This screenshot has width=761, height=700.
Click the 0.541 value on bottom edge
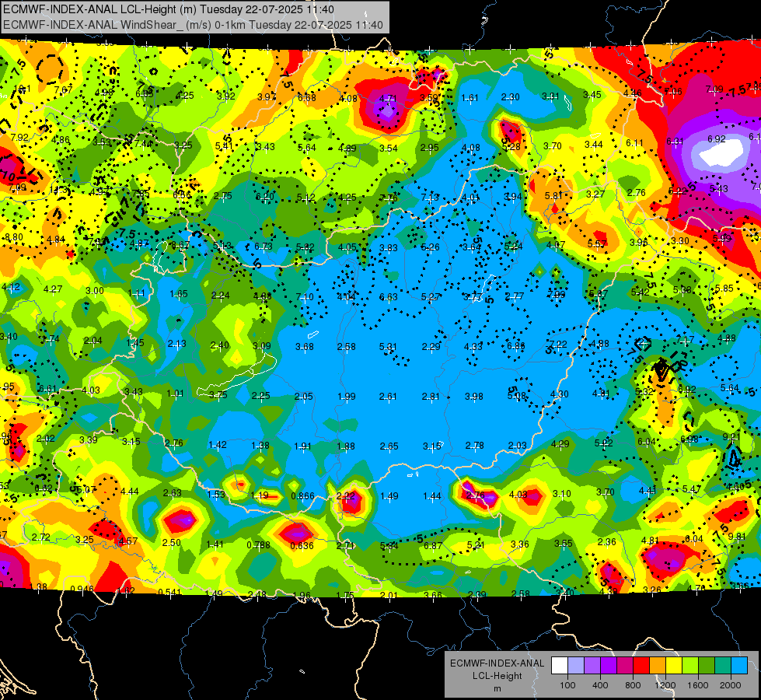click(x=170, y=592)
